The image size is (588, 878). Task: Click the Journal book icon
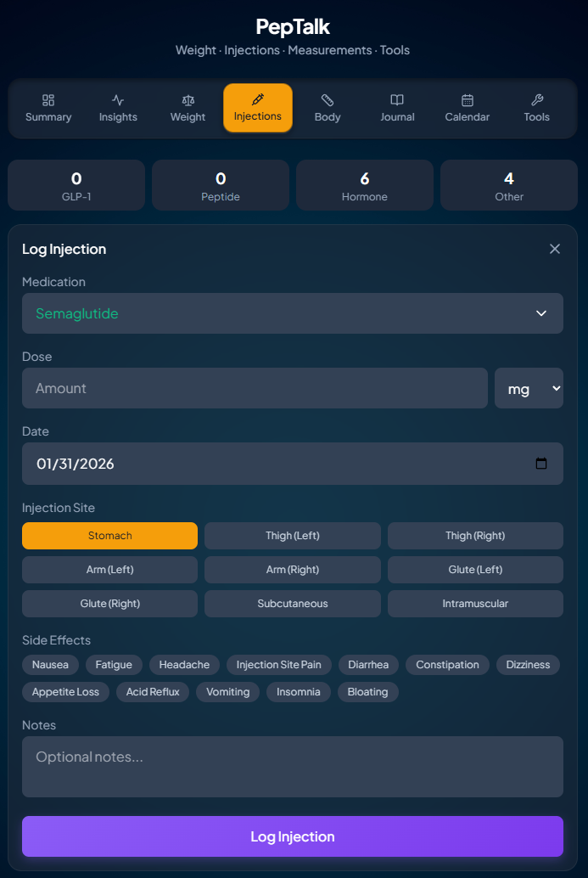(396, 98)
